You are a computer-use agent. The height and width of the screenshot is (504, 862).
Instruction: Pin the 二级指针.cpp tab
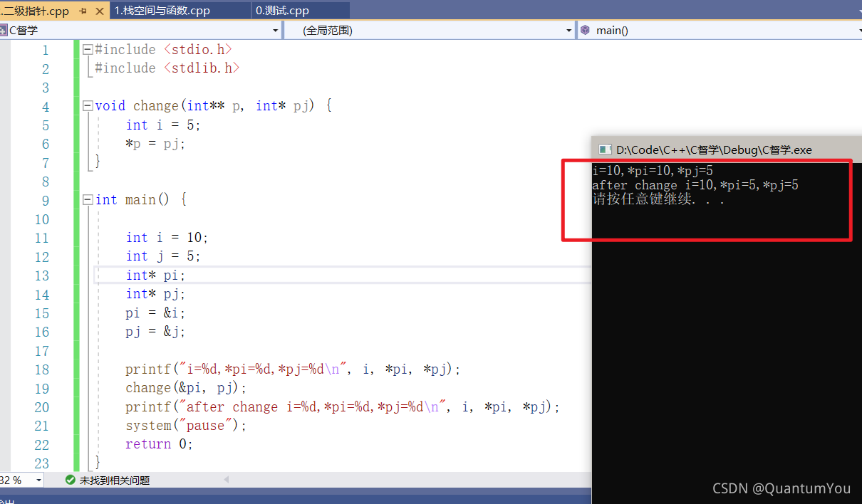pyautogui.click(x=83, y=11)
